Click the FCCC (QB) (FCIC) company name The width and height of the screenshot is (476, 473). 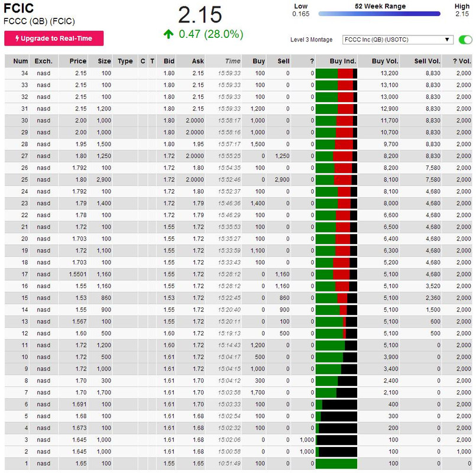click(39, 21)
